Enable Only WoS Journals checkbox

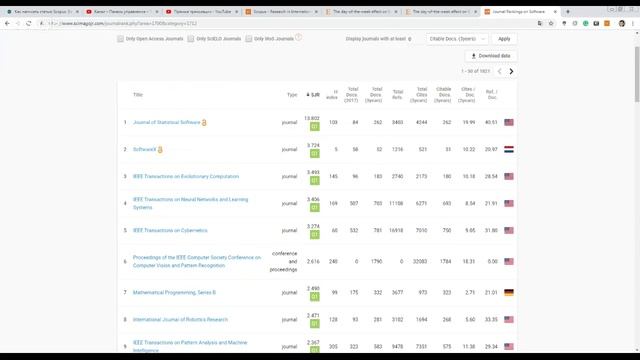pyautogui.click(x=249, y=39)
